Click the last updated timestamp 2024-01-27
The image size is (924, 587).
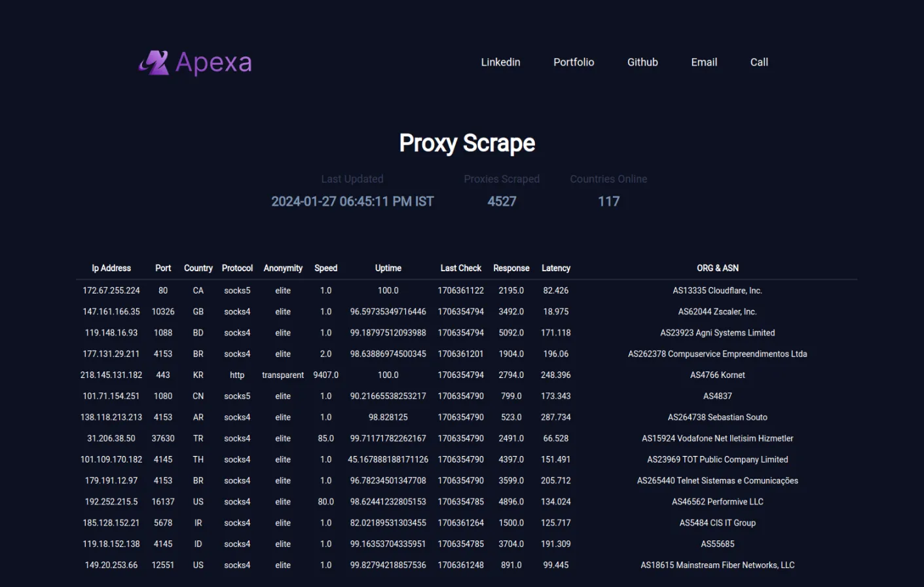tap(352, 202)
